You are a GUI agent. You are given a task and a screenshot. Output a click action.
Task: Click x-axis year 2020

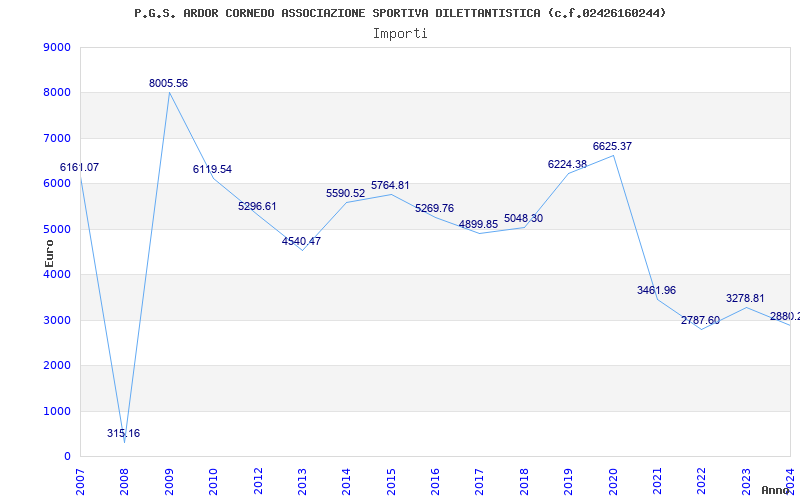(x=613, y=481)
